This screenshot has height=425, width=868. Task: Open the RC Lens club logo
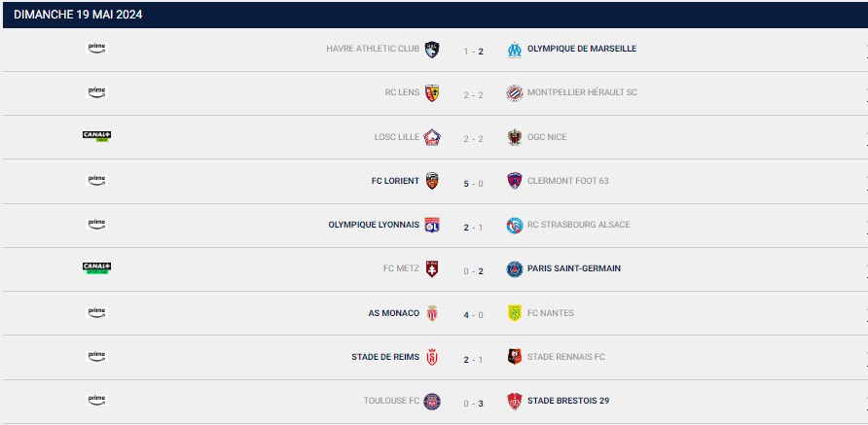click(x=432, y=93)
